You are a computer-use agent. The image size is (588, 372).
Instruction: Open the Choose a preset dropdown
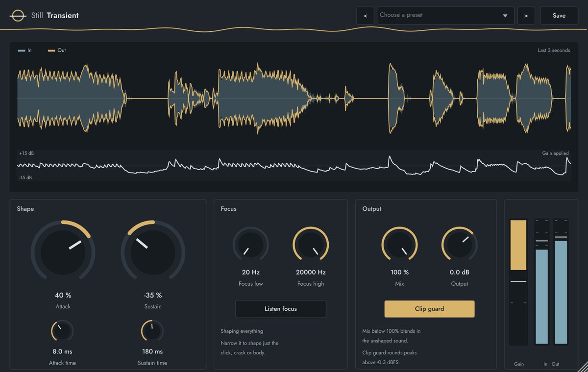point(445,16)
